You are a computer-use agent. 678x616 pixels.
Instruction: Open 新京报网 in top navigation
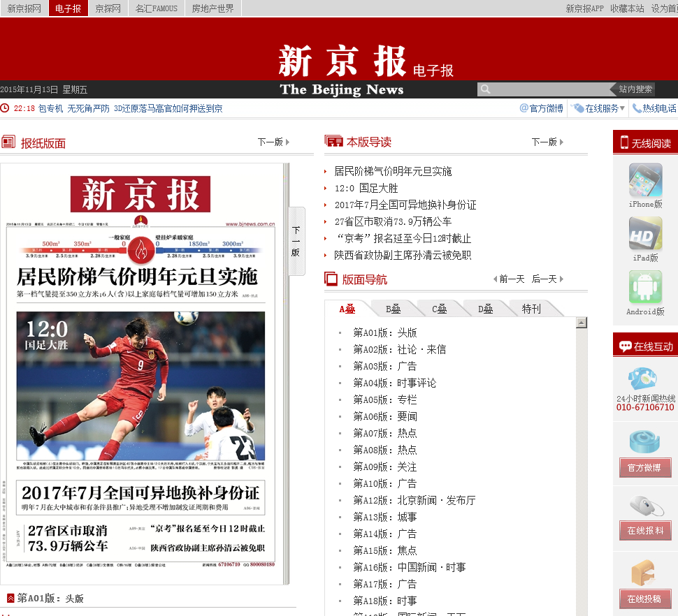point(24,8)
